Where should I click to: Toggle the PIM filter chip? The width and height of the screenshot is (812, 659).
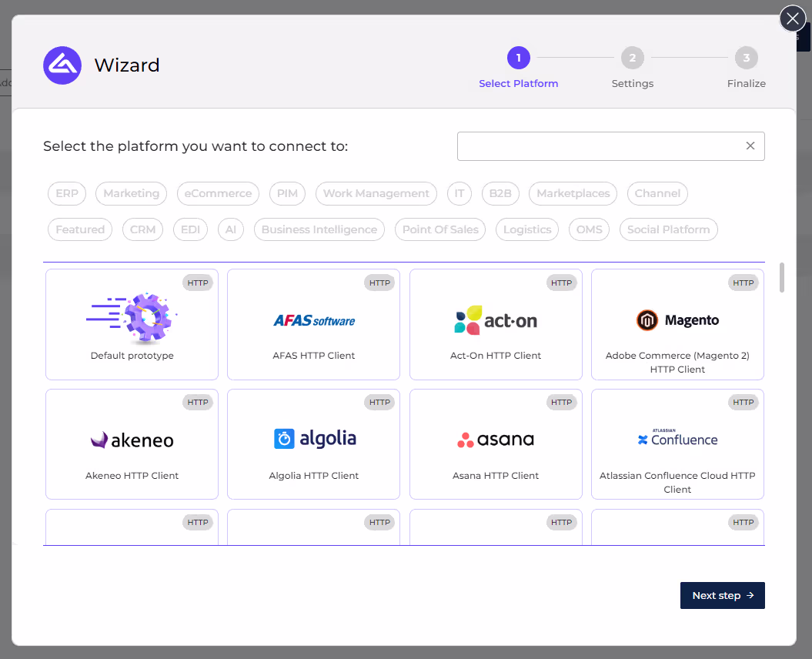[x=287, y=193]
